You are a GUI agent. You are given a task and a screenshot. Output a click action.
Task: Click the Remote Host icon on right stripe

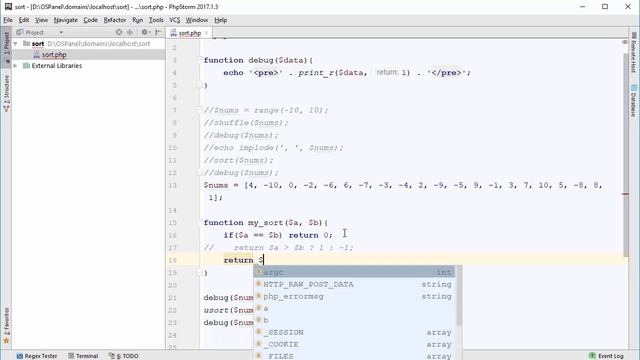point(633,36)
